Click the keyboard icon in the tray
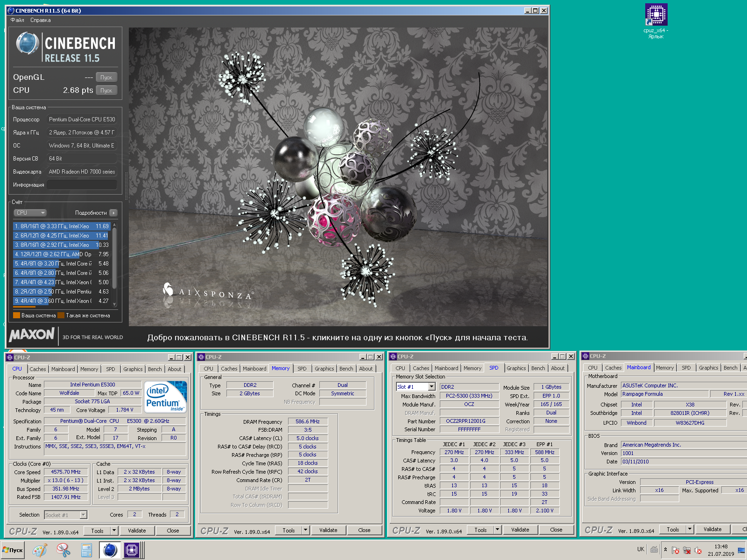 tap(654, 550)
